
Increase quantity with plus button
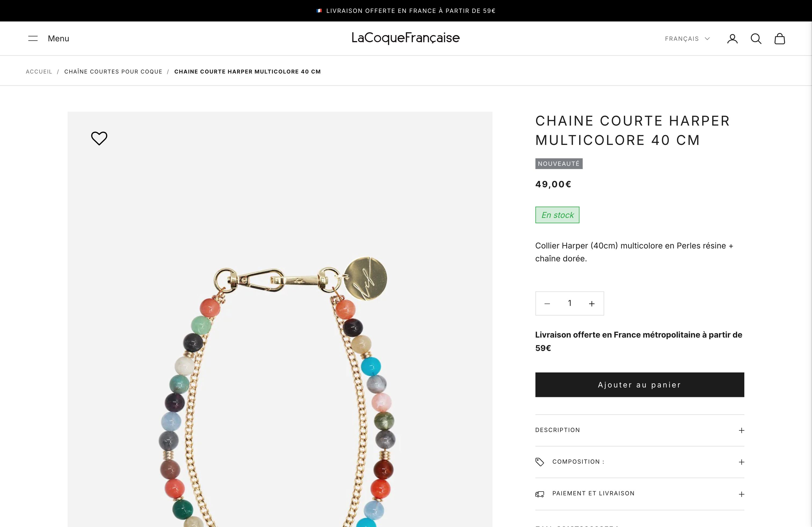click(592, 303)
